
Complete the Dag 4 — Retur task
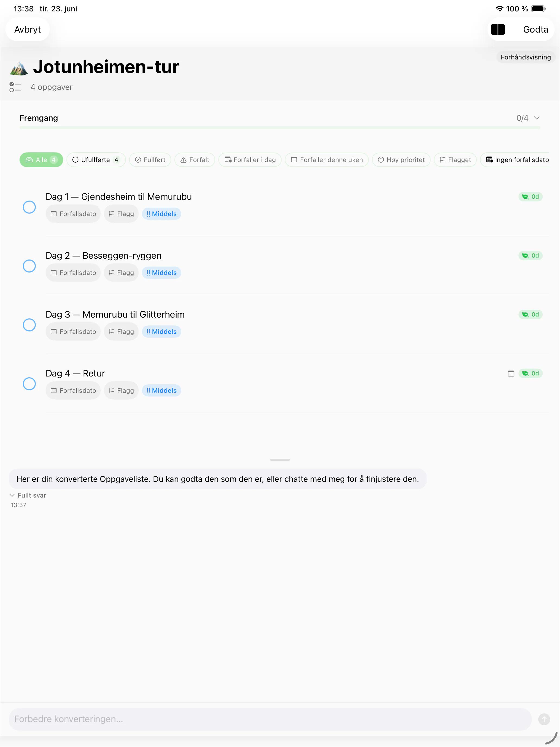(x=29, y=384)
